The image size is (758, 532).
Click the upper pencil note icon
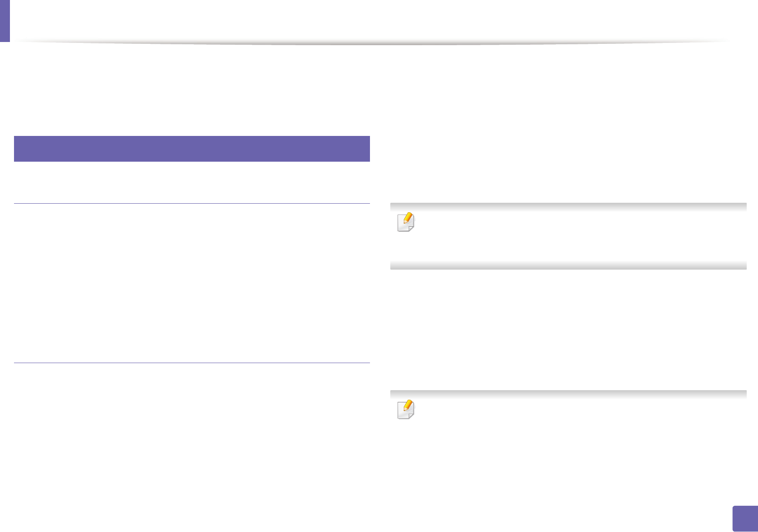(406, 222)
